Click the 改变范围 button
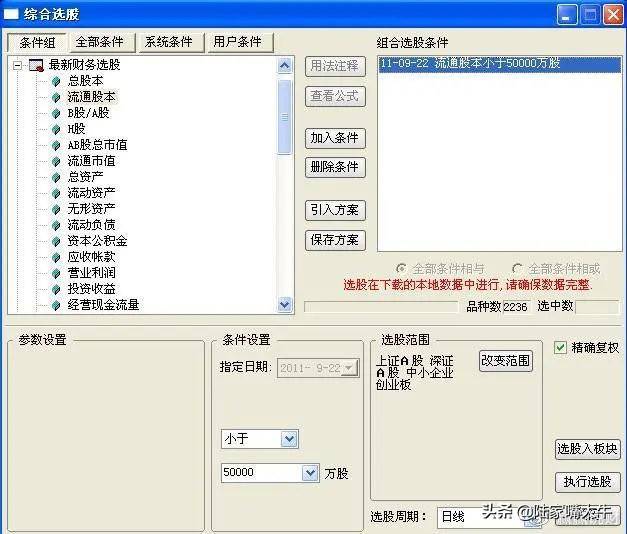 (x=505, y=361)
